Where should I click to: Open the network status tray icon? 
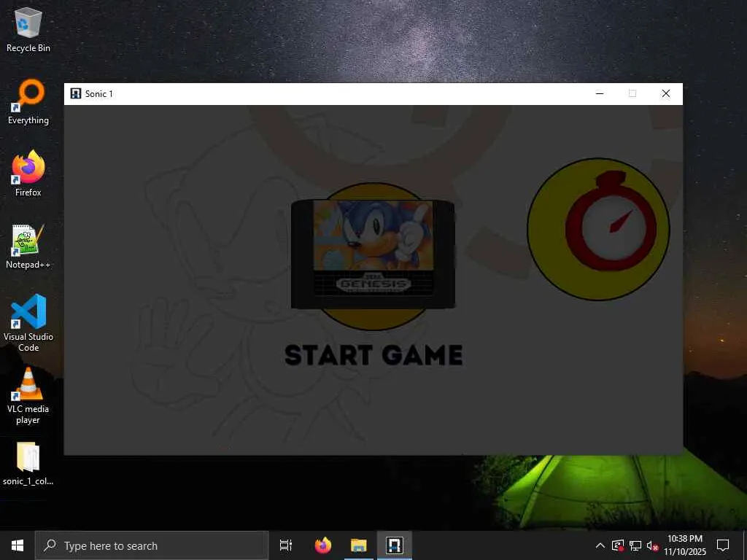[x=635, y=545]
